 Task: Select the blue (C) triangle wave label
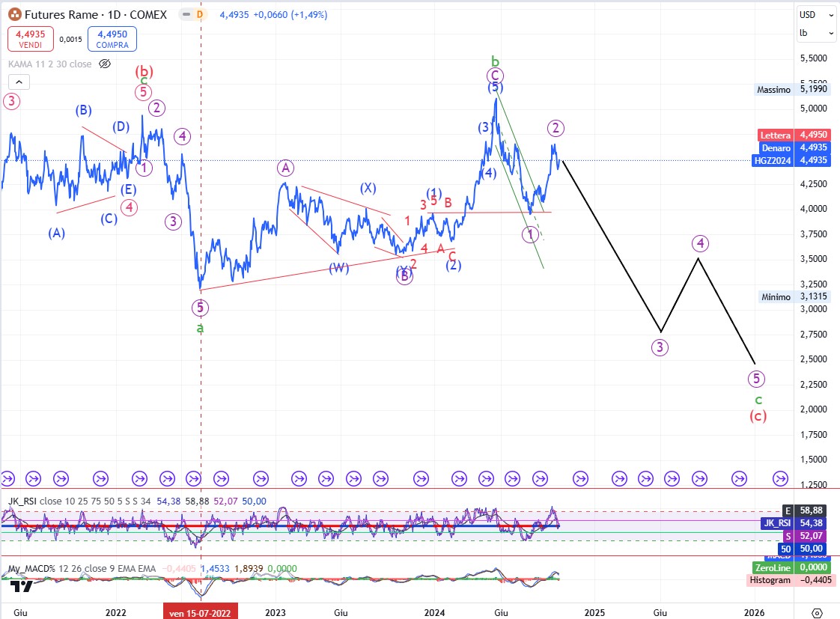pos(109,219)
